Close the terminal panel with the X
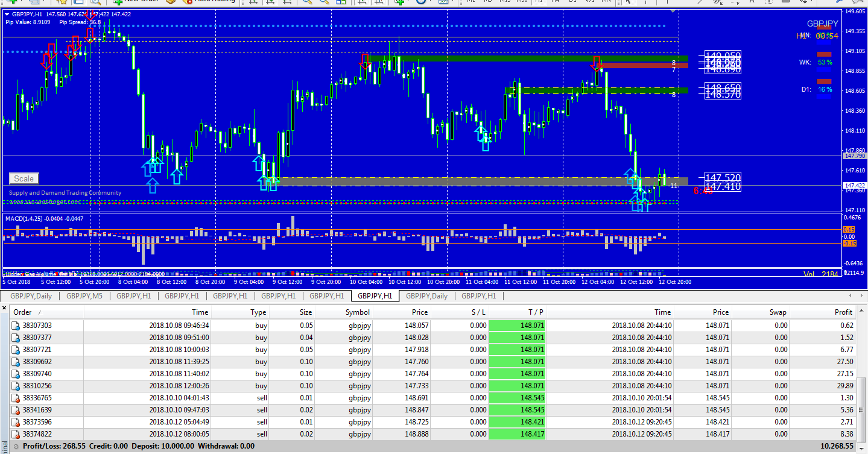Screen dimensions: 868x454 click(x=5, y=309)
